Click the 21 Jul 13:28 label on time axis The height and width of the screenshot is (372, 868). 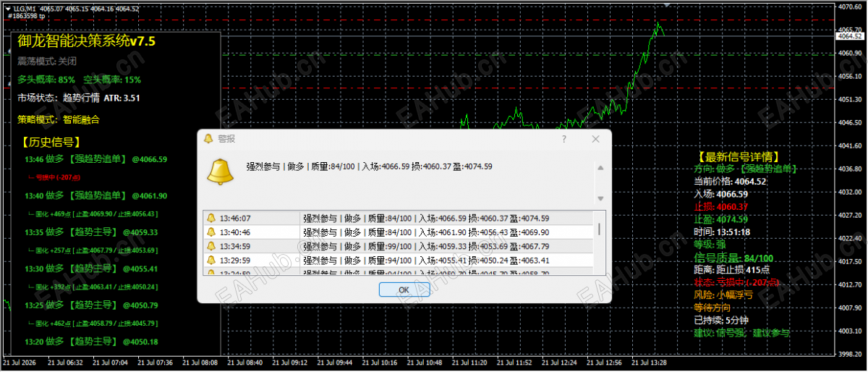pos(649,363)
